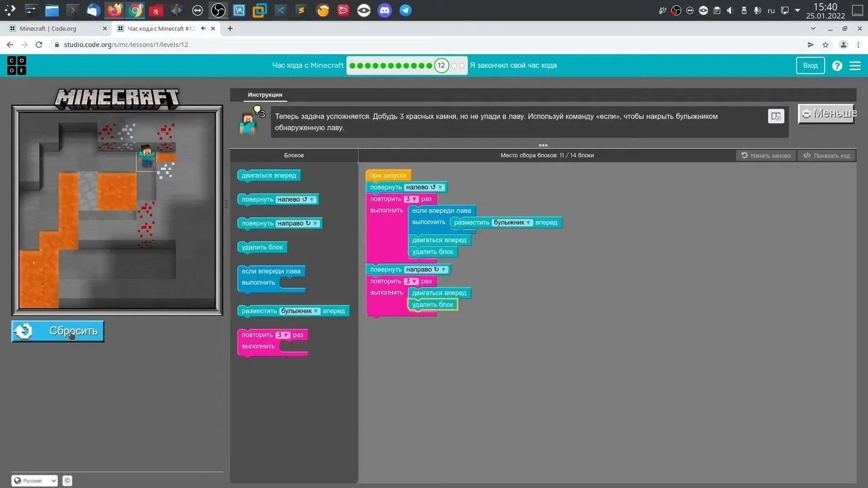Open the volume control in system tray
Image resolution: width=868 pixels, height=488 pixels.
730,10
